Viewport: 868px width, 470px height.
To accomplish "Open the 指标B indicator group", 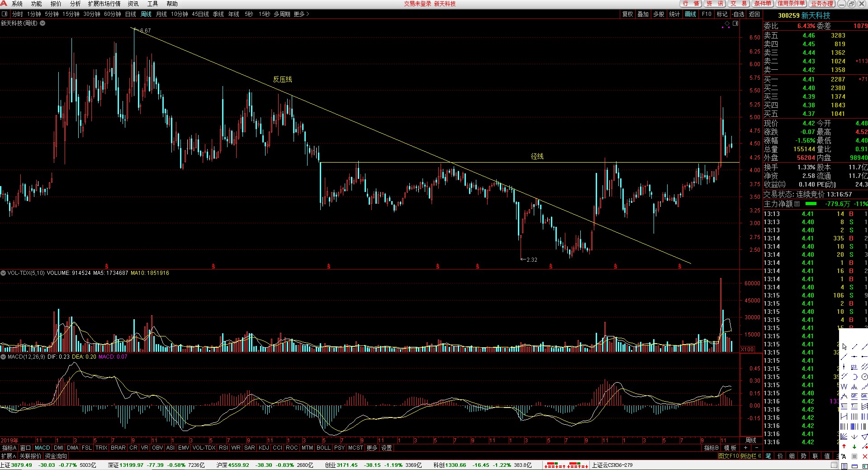I will [x=711, y=448].
